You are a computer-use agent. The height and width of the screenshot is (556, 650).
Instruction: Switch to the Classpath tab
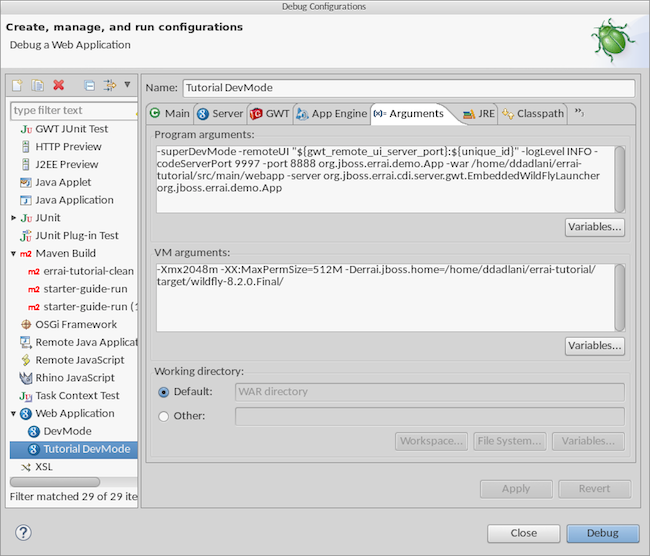pyautogui.click(x=533, y=114)
